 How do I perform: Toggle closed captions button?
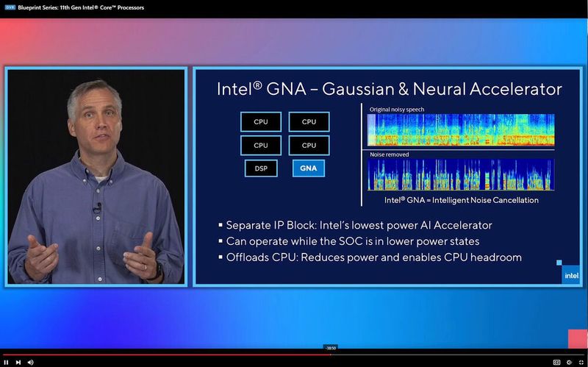(x=556, y=362)
